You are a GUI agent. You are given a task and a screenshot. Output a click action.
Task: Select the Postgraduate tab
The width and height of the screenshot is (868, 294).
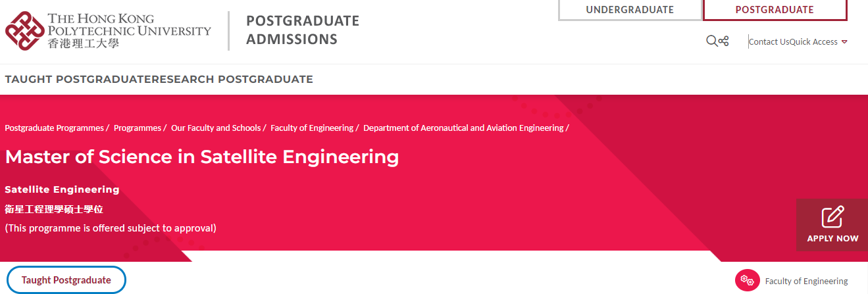click(775, 10)
